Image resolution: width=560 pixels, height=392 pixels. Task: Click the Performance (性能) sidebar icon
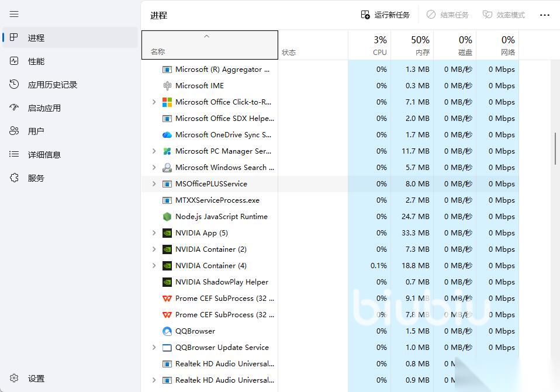14,61
